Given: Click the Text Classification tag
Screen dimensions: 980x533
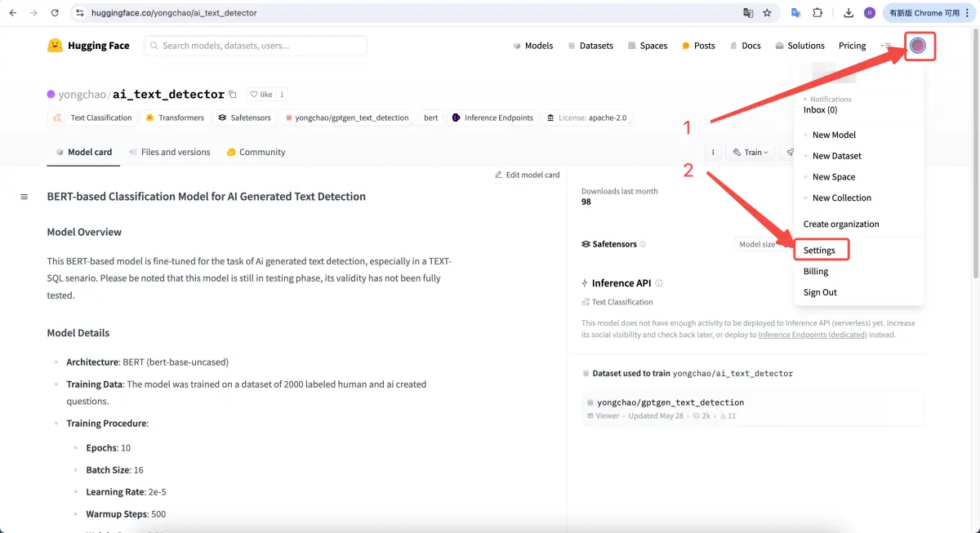Looking at the screenshot, I should [x=92, y=118].
